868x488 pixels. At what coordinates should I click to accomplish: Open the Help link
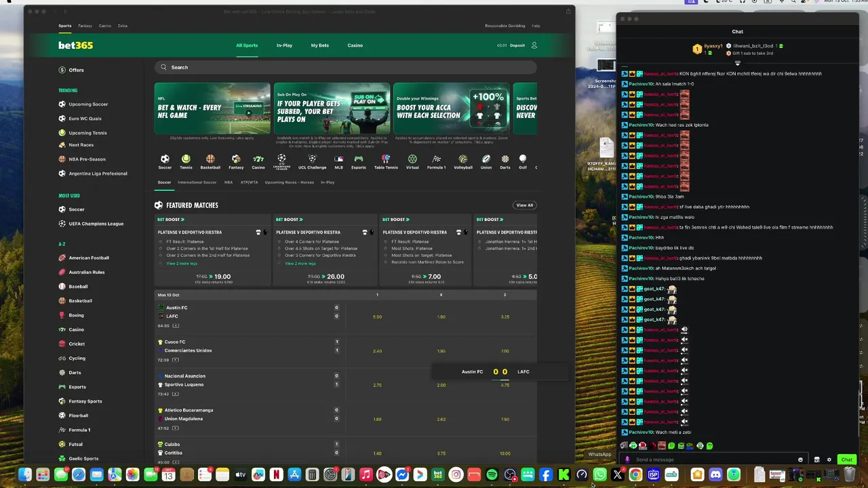tap(536, 26)
